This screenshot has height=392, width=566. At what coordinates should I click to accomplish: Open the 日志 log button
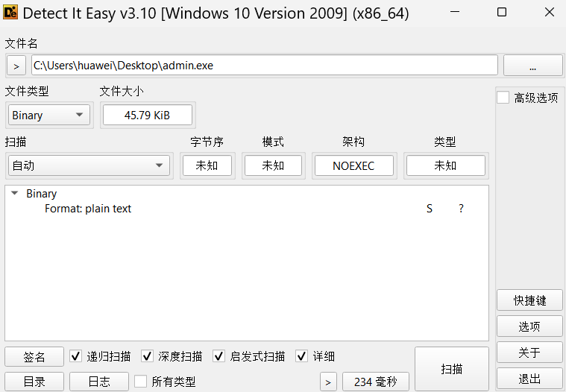coord(99,382)
